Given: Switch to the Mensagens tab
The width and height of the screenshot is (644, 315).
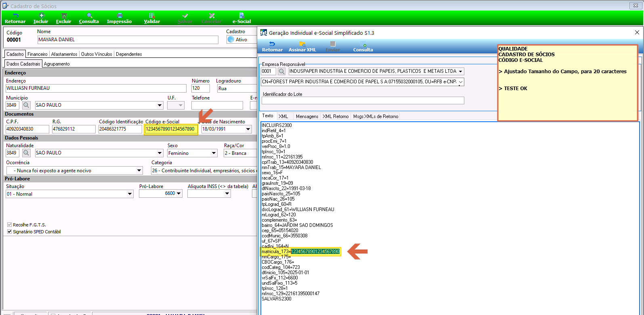Looking at the screenshot, I should (307, 116).
